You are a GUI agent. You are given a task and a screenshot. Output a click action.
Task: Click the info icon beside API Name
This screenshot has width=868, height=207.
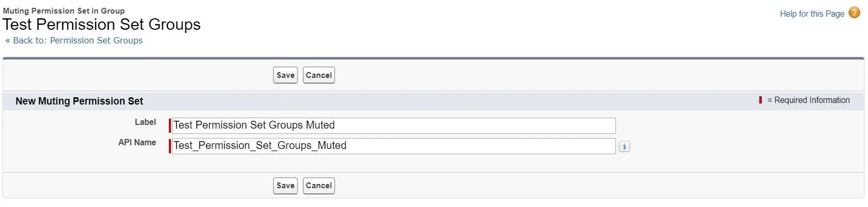point(624,146)
